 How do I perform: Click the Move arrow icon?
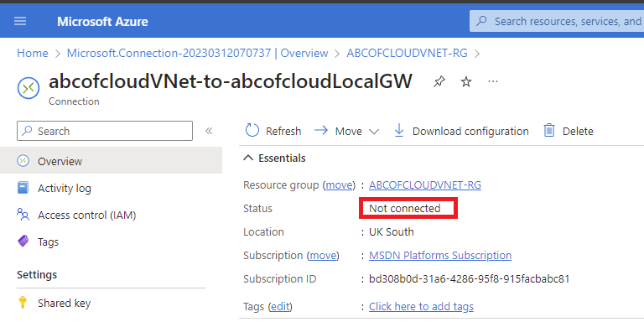[321, 131]
